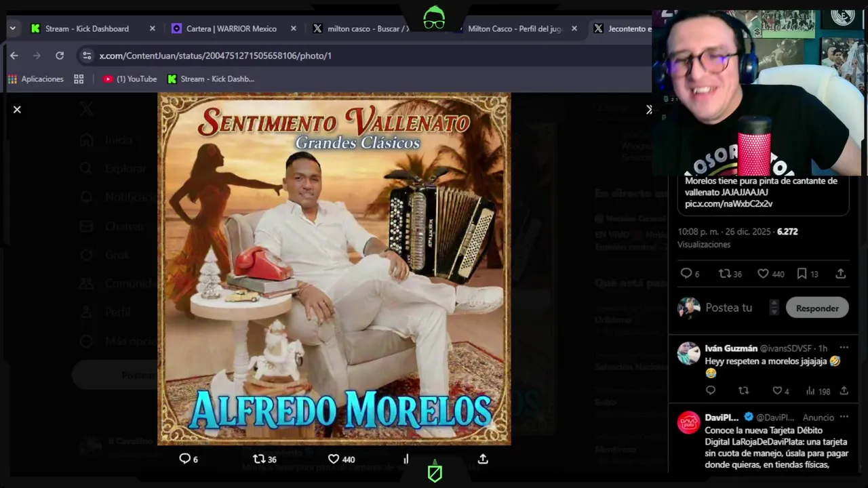Repost icon showing 36 in the sidebar
The image size is (868, 488).
click(x=725, y=273)
